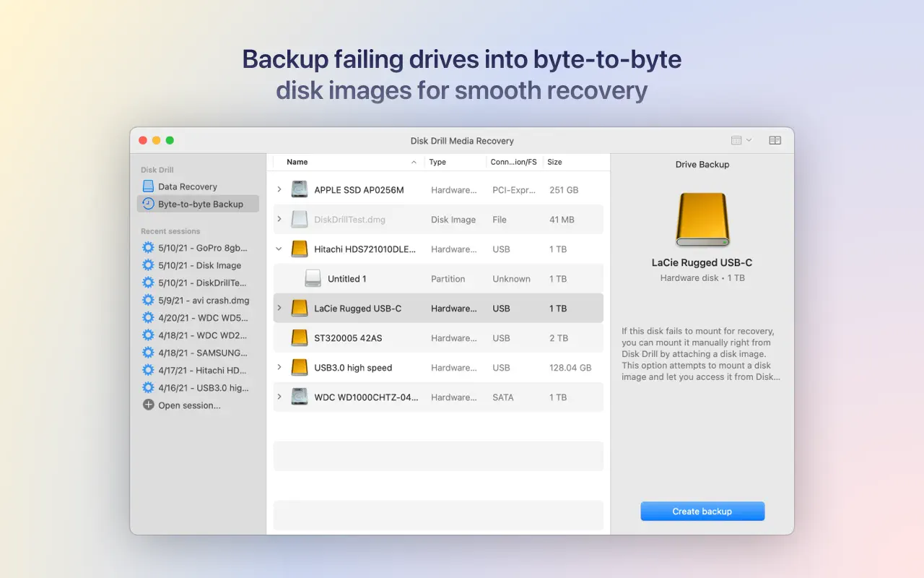This screenshot has width=924, height=578.
Task: Click Hitachi HDS721010DLE orange drive icon
Action: (300, 249)
